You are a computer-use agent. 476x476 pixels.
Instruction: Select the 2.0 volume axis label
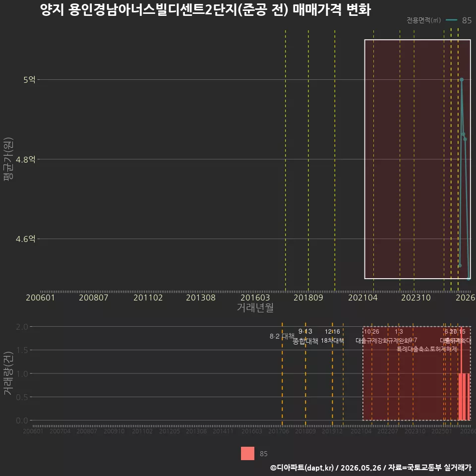pos(22,327)
